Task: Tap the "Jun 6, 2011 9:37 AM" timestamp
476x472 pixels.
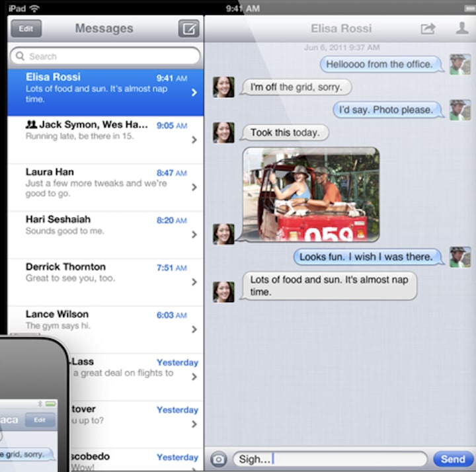Action: click(x=342, y=48)
